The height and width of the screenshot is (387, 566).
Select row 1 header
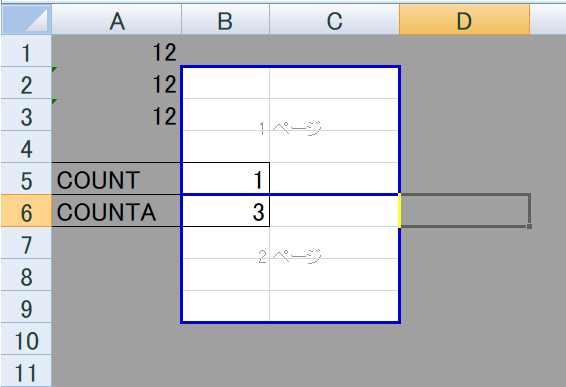click(26, 51)
